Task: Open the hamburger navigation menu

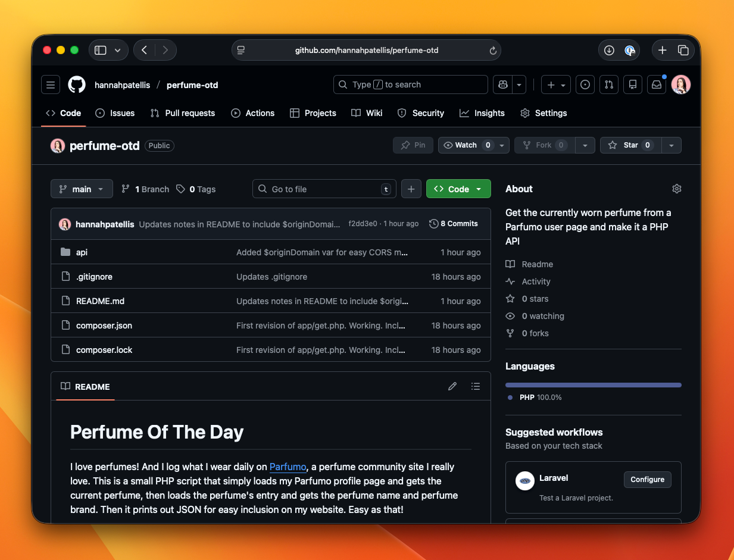Action: [x=51, y=85]
